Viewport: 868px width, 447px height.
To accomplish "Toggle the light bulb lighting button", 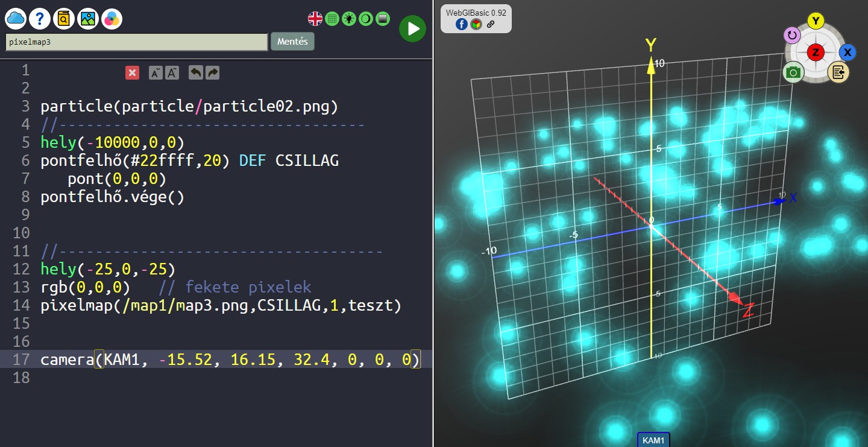I will click(x=348, y=19).
